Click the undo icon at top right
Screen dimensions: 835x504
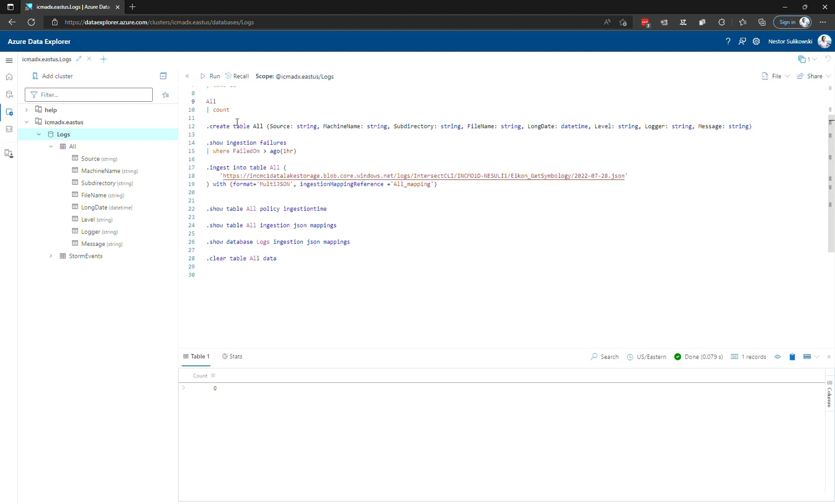(x=828, y=59)
